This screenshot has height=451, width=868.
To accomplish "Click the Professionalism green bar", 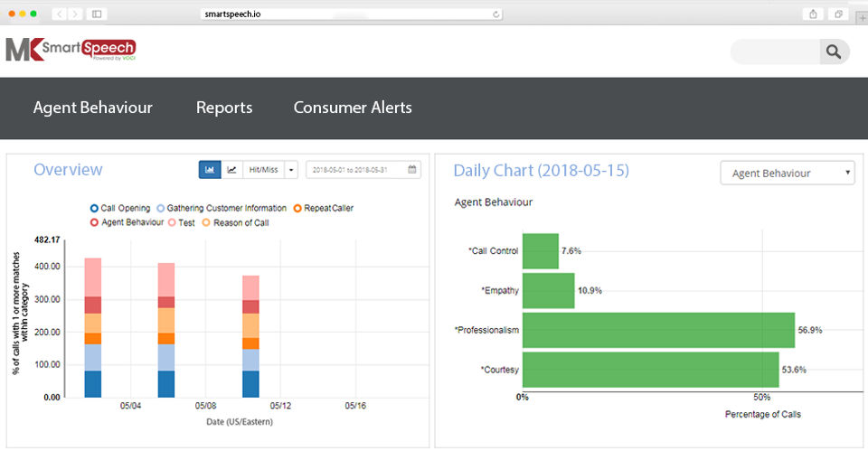I will click(659, 331).
